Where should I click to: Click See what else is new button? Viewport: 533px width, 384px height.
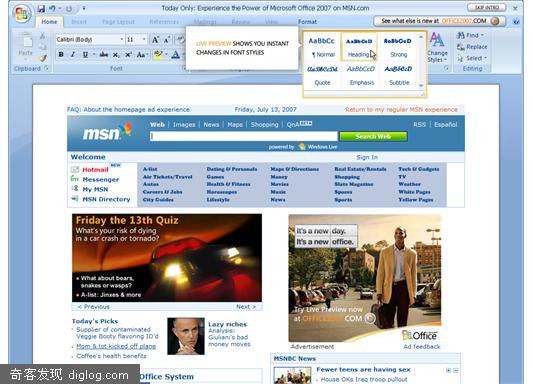point(440,21)
